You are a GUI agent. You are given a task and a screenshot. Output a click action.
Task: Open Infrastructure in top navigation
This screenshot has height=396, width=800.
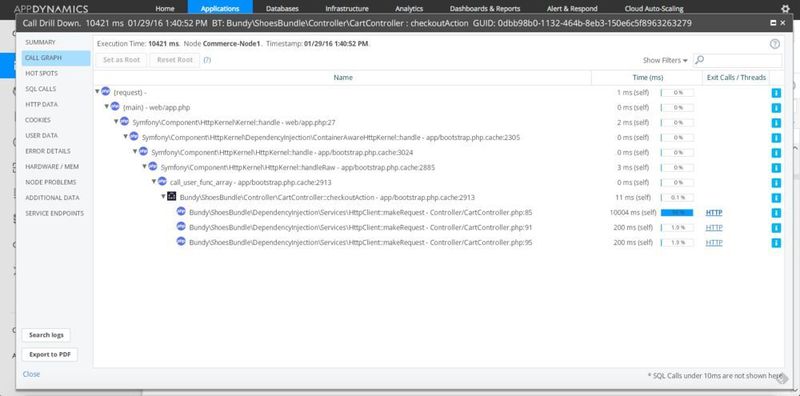pos(347,9)
